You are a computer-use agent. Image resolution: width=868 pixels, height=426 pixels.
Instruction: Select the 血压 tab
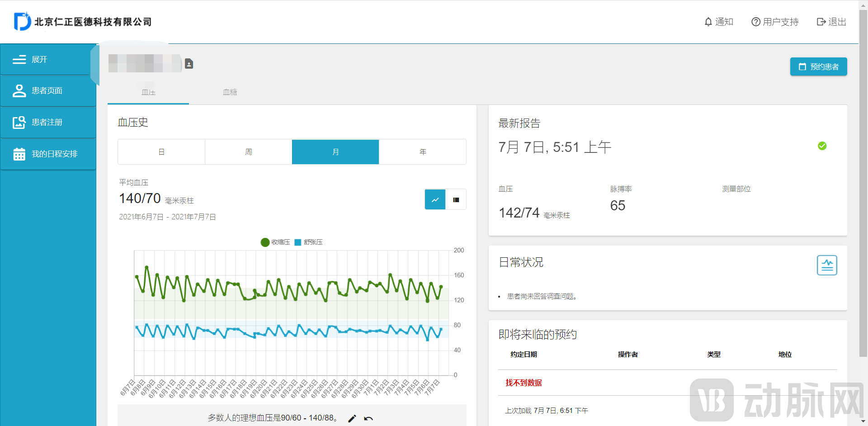click(x=148, y=92)
